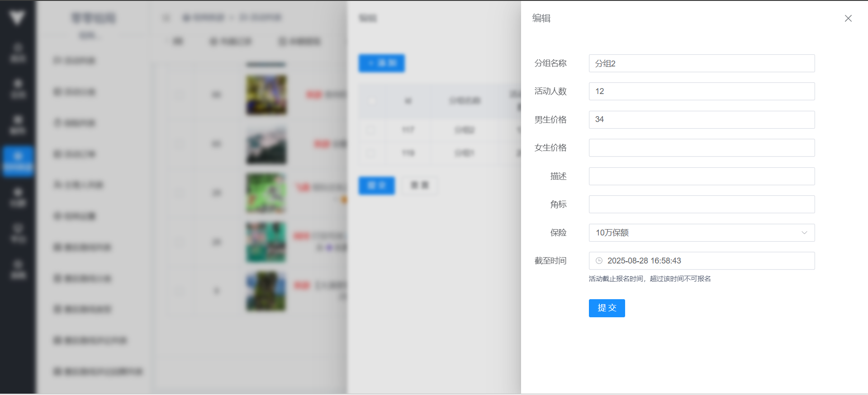Check the first data row in the group table

tap(370, 130)
